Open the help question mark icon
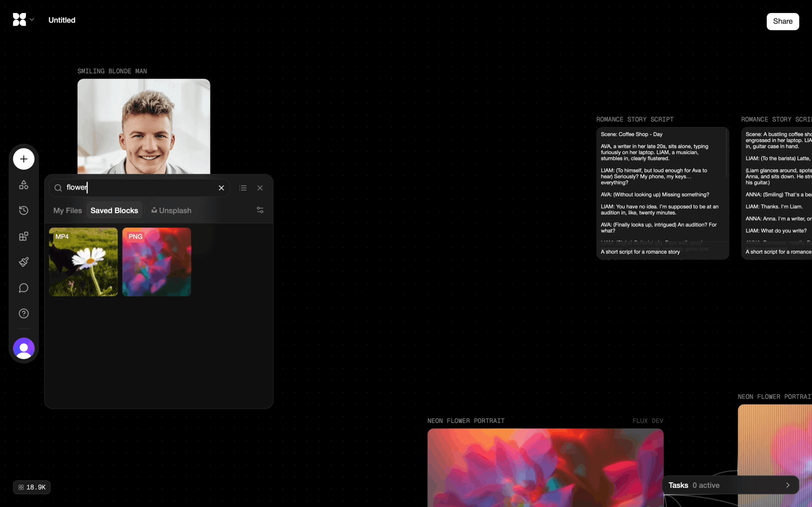The image size is (812, 507). (x=23, y=314)
